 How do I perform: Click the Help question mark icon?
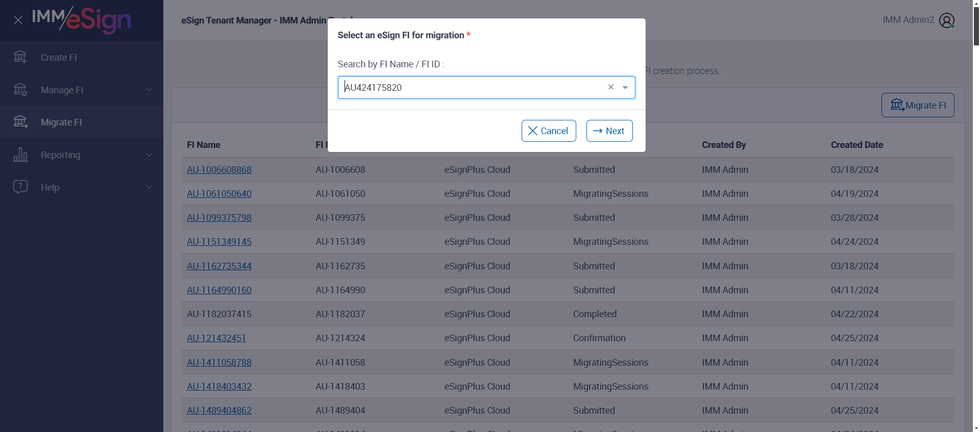pos(20,187)
